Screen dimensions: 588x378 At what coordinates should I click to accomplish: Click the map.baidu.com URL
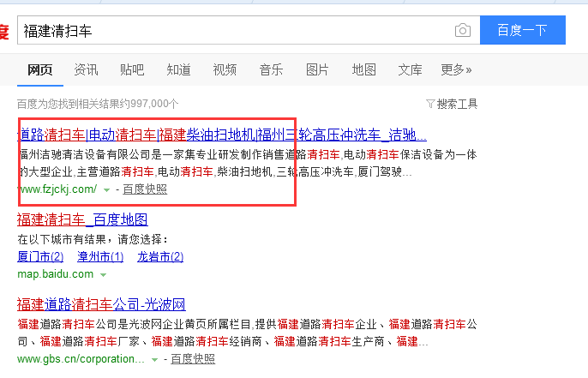[x=56, y=274]
